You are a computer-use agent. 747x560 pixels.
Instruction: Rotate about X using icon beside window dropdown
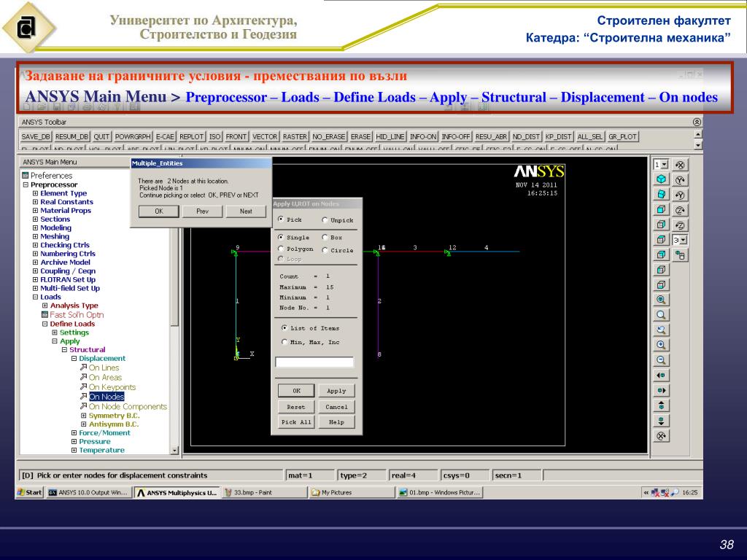click(x=681, y=165)
